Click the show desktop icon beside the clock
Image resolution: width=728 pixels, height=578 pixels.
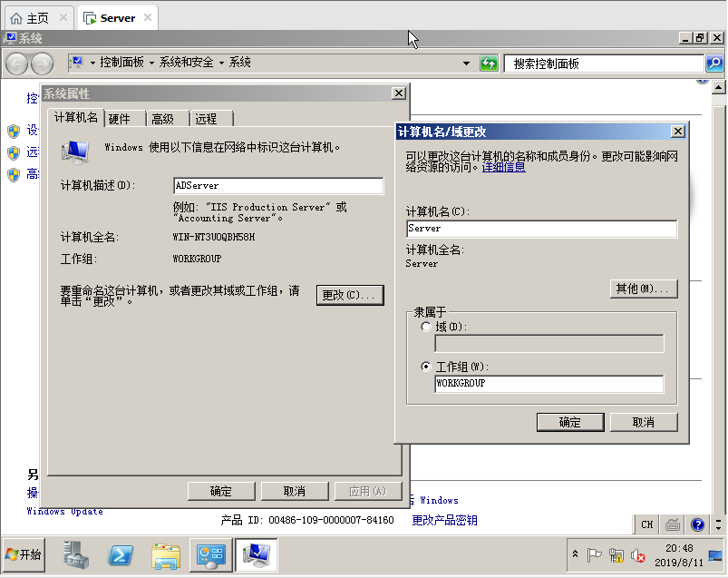(715, 555)
